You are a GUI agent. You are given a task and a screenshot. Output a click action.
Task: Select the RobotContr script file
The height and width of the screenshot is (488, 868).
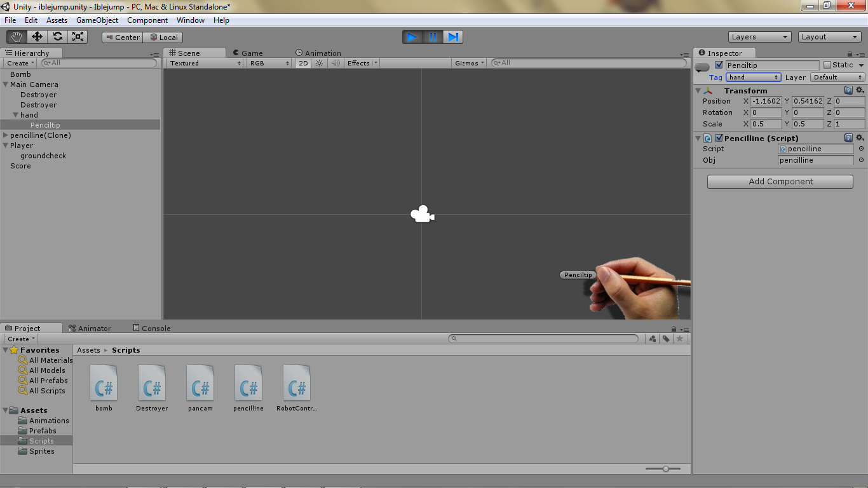tap(297, 388)
